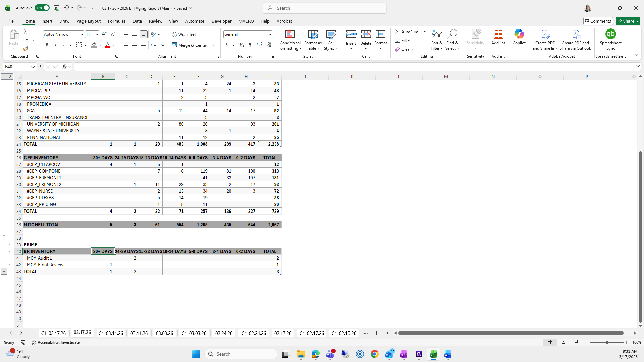Viewport: 644px width, 362px height.
Task: Open the Formulas ribbon tab
Action: tap(117, 21)
